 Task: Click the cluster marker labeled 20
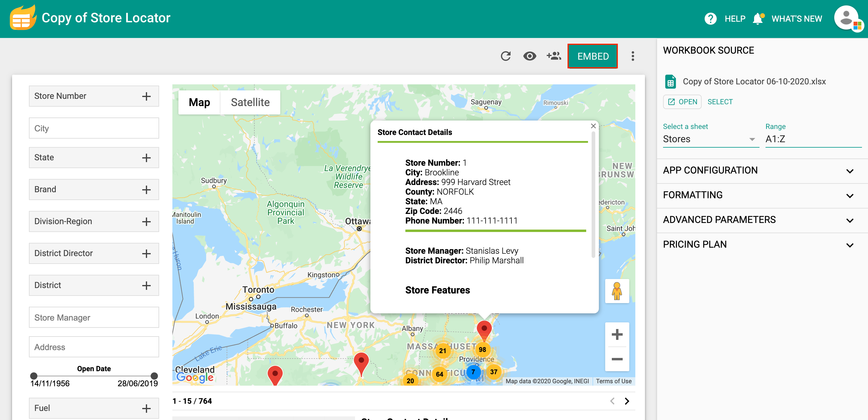(x=410, y=381)
